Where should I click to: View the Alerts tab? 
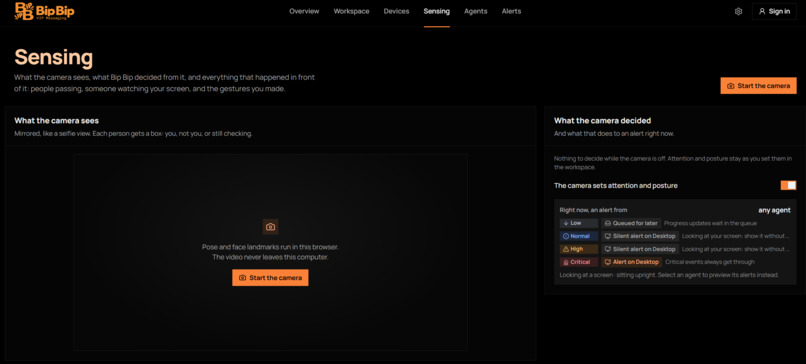(511, 11)
